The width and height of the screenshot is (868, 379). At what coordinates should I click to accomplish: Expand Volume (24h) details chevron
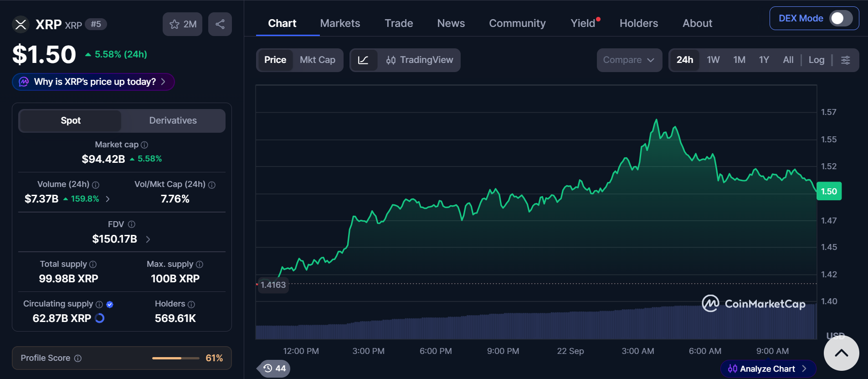coord(108,199)
